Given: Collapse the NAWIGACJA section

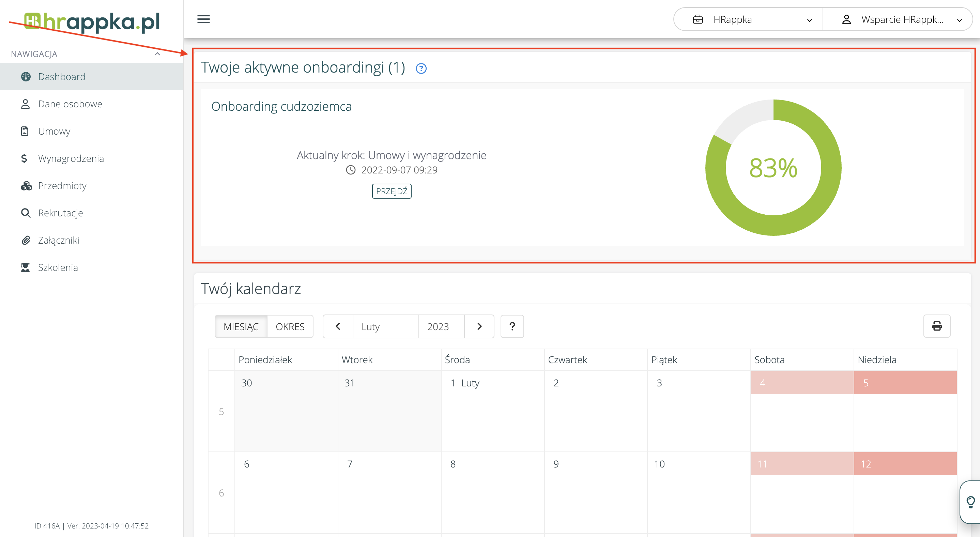Looking at the screenshot, I should pos(157,54).
